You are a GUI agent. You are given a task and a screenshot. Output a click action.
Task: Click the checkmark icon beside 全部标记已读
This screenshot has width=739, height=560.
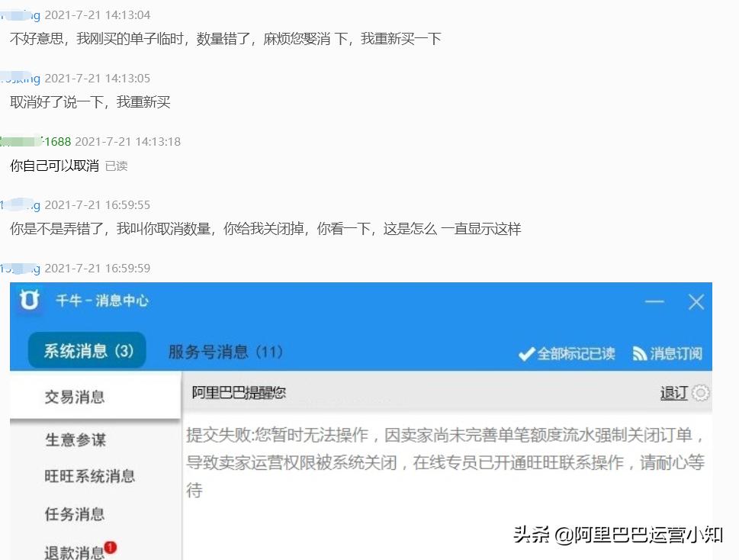point(527,353)
